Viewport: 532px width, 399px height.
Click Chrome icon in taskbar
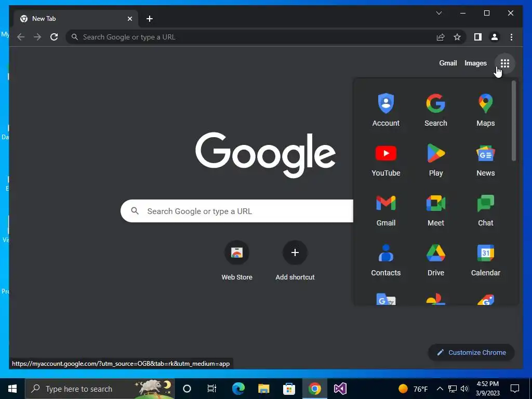pyautogui.click(x=314, y=389)
